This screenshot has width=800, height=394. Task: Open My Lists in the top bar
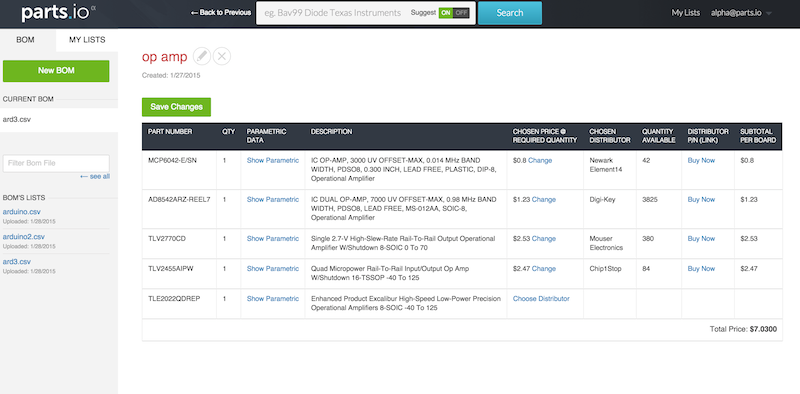coord(686,13)
